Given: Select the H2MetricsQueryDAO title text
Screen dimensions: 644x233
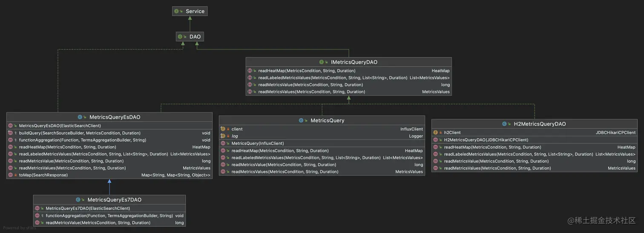Looking at the screenshot, I should (x=540, y=124).
